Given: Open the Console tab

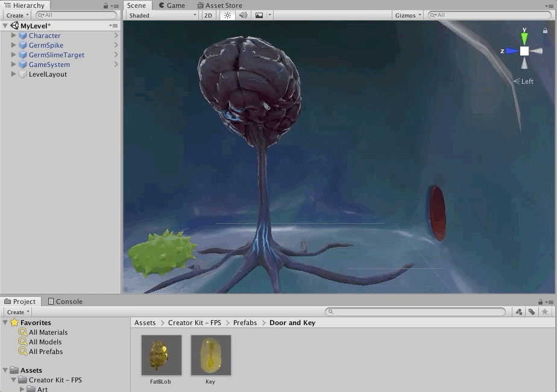Looking at the screenshot, I should pos(65,302).
